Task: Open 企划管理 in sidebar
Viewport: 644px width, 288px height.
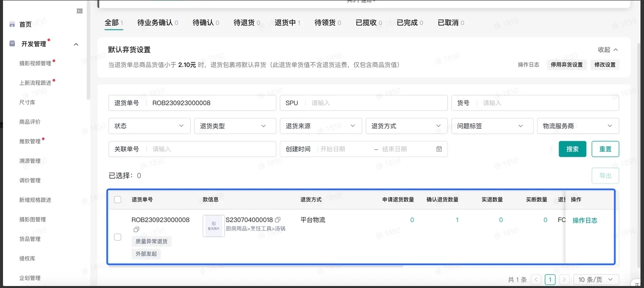Action: click(x=30, y=278)
